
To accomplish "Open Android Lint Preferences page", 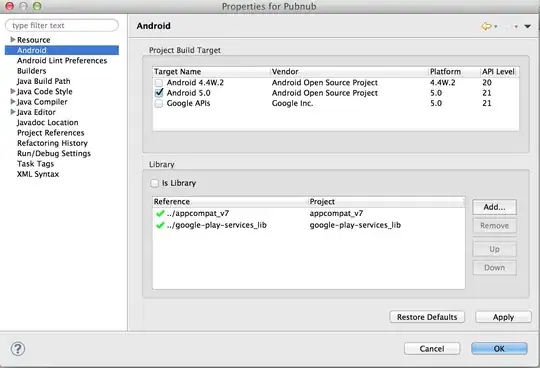I will [62, 61].
